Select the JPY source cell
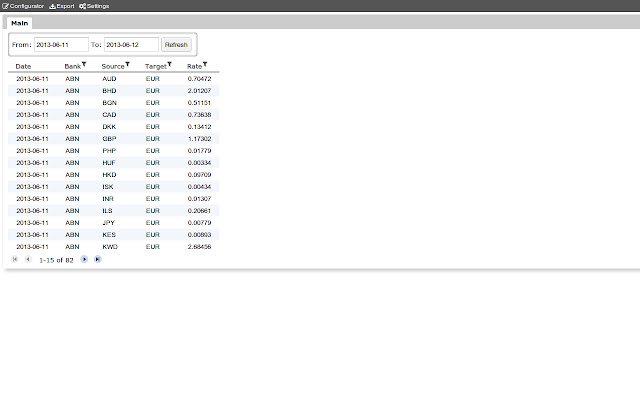 pyautogui.click(x=109, y=223)
